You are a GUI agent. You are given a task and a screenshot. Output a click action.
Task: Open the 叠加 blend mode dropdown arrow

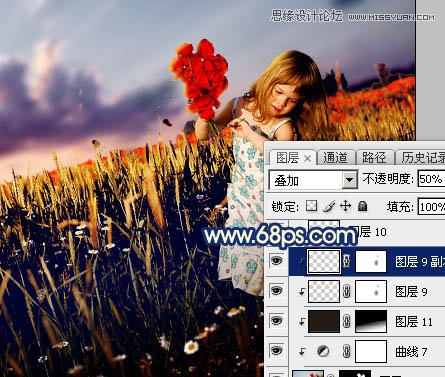(x=349, y=180)
